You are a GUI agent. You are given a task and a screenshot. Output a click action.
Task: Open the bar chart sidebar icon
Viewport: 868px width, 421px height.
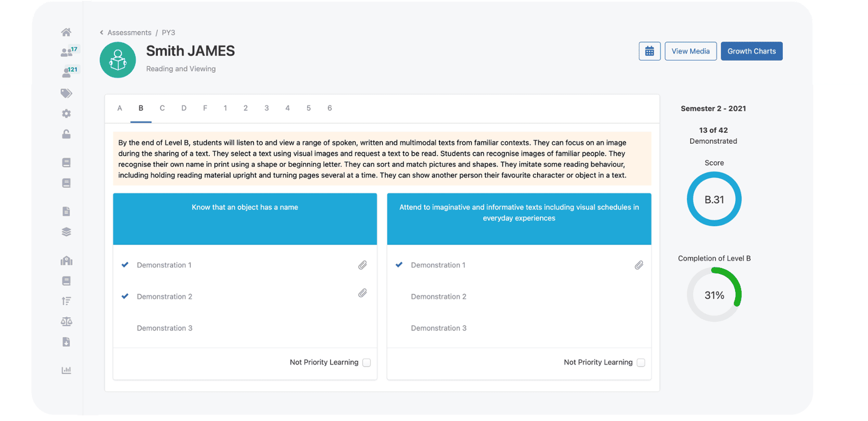point(66,370)
